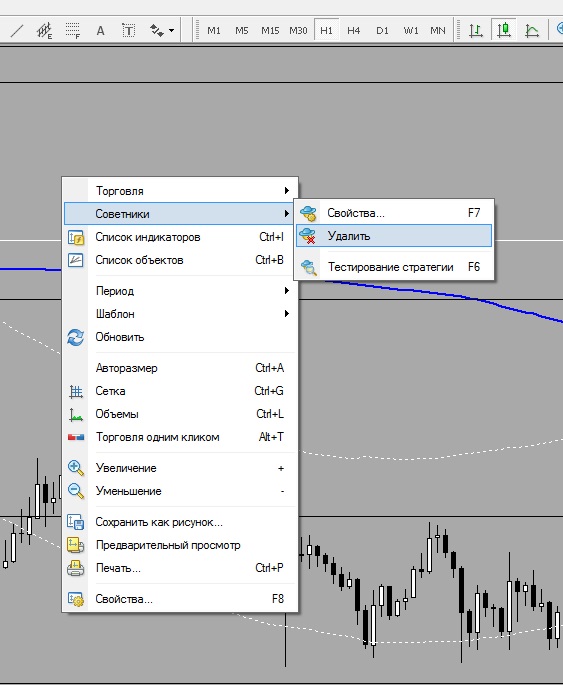The image size is (563, 685).
Task: Click the expert properties hat icon
Action: (x=308, y=213)
